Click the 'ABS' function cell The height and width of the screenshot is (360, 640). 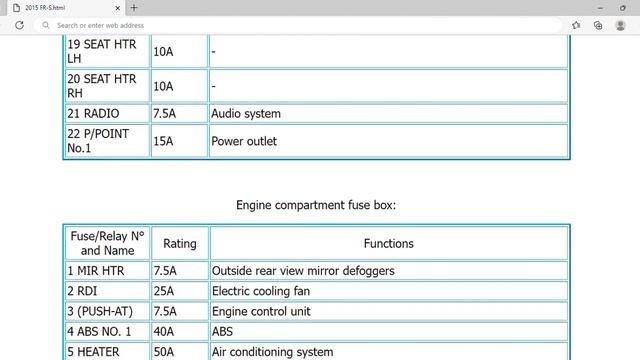(388, 331)
